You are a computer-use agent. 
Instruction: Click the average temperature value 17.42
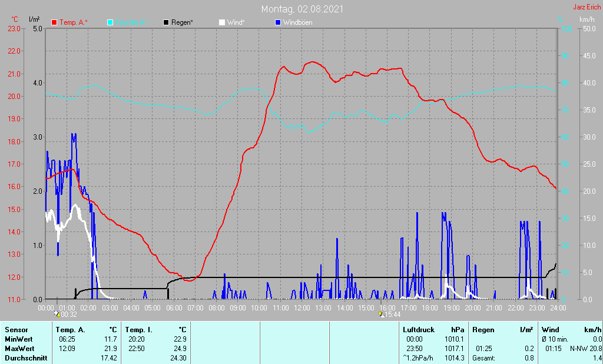click(x=109, y=358)
